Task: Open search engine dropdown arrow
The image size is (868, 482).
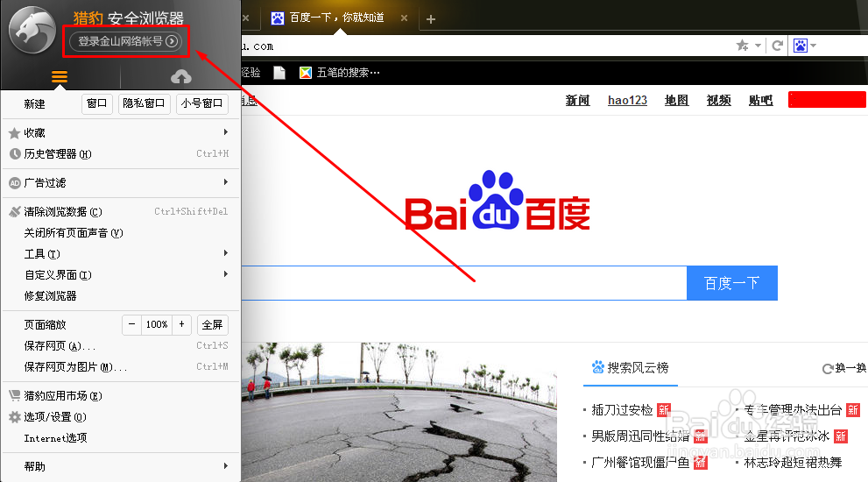Action: tap(813, 46)
